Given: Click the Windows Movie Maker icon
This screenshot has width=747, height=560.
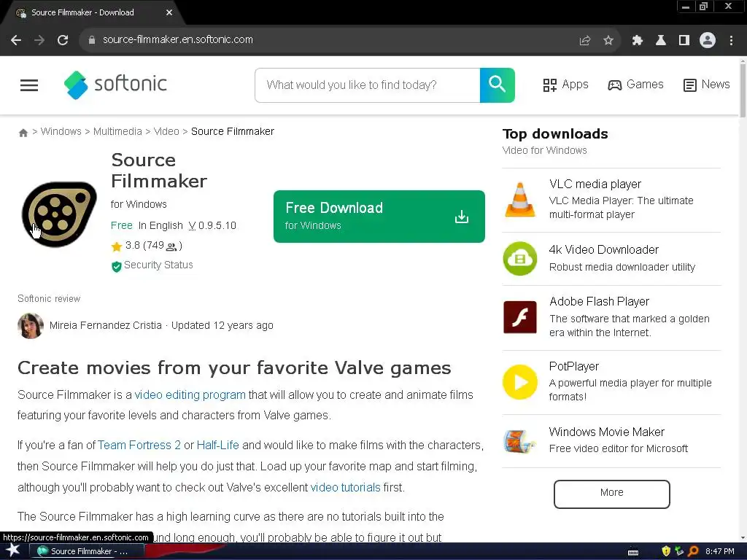Looking at the screenshot, I should (519, 441).
